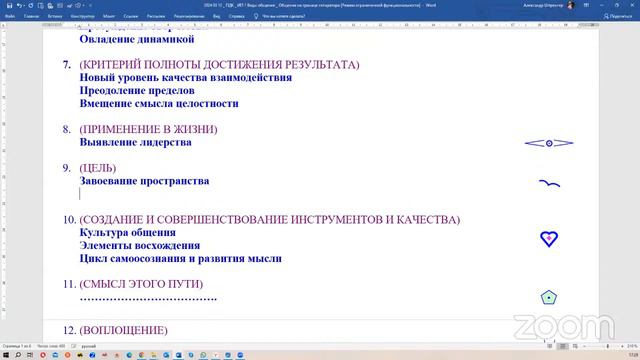This screenshot has width=640, height=360.
Task: Switch to the Ссылки tab
Action: [x=131, y=16]
